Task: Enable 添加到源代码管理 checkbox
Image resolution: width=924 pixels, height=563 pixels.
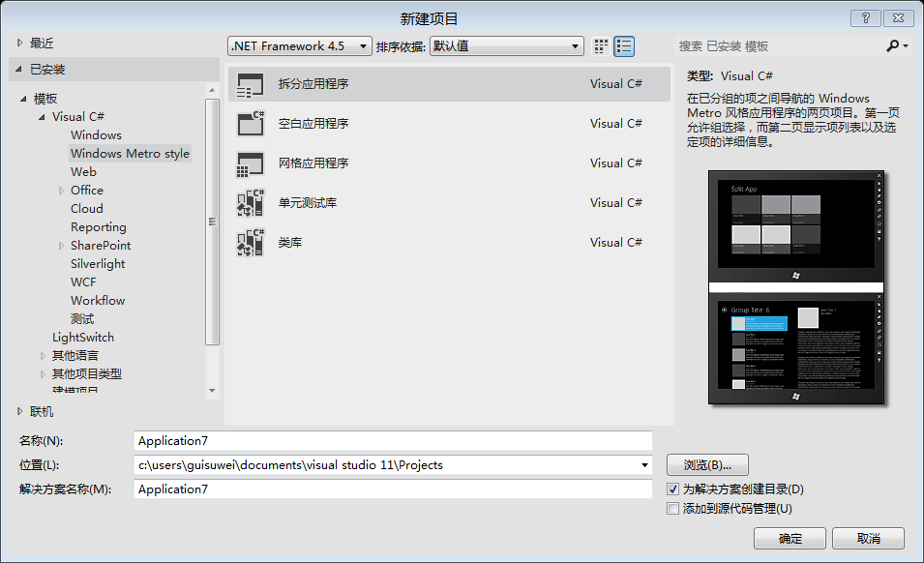Action: (x=673, y=509)
